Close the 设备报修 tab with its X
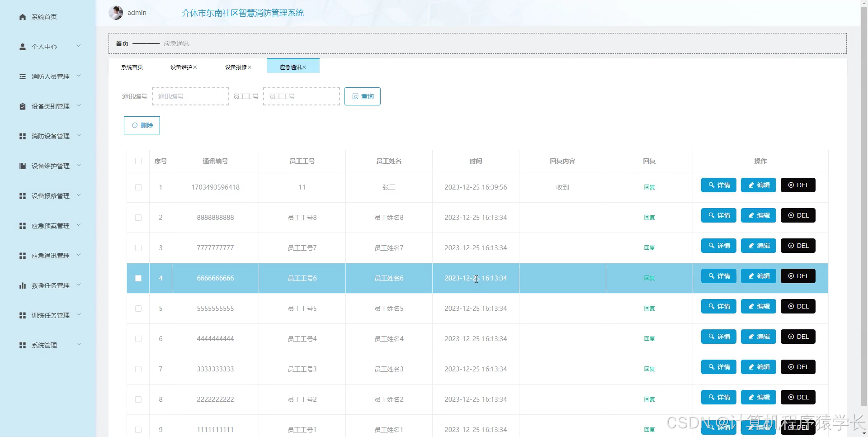 [x=250, y=67]
